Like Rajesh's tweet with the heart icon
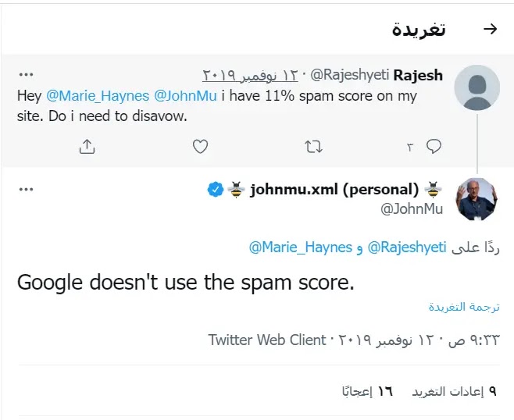The image size is (514, 420). 200,146
